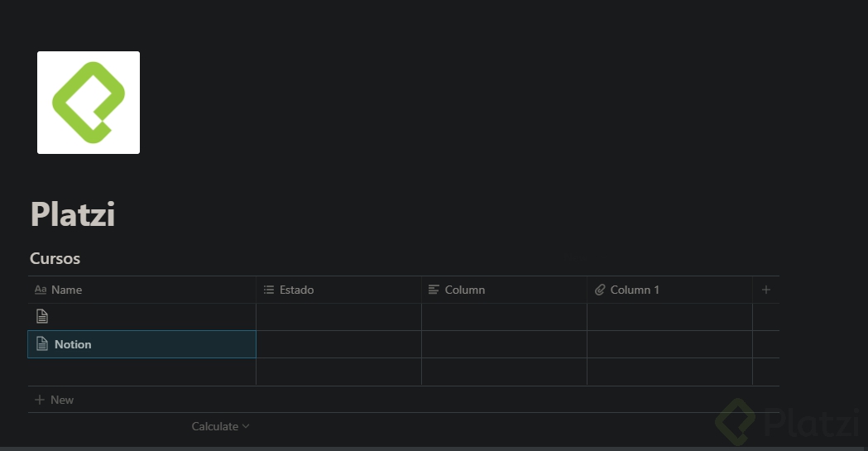The image size is (868, 451).
Task: Add a new row with New button
Action: tap(55, 400)
